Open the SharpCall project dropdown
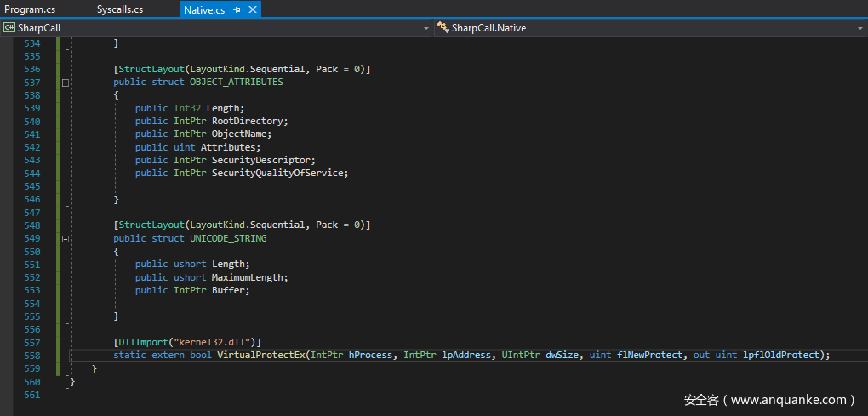This screenshot has width=868, height=416. [426, 28]
